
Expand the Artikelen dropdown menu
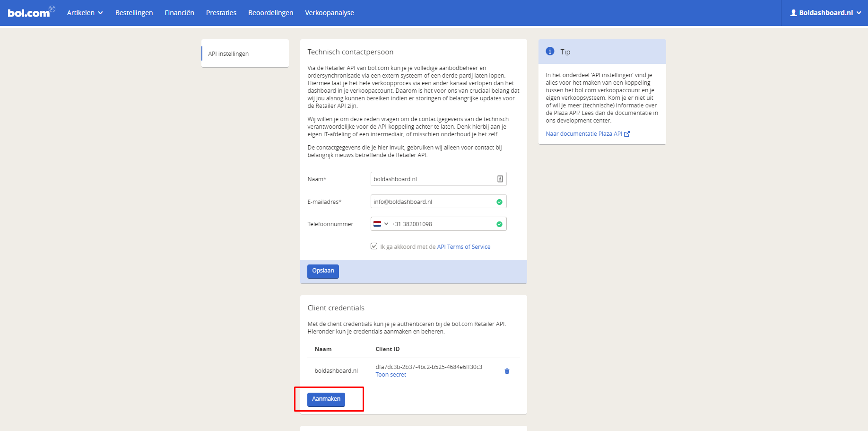click(x=85, y=13)
